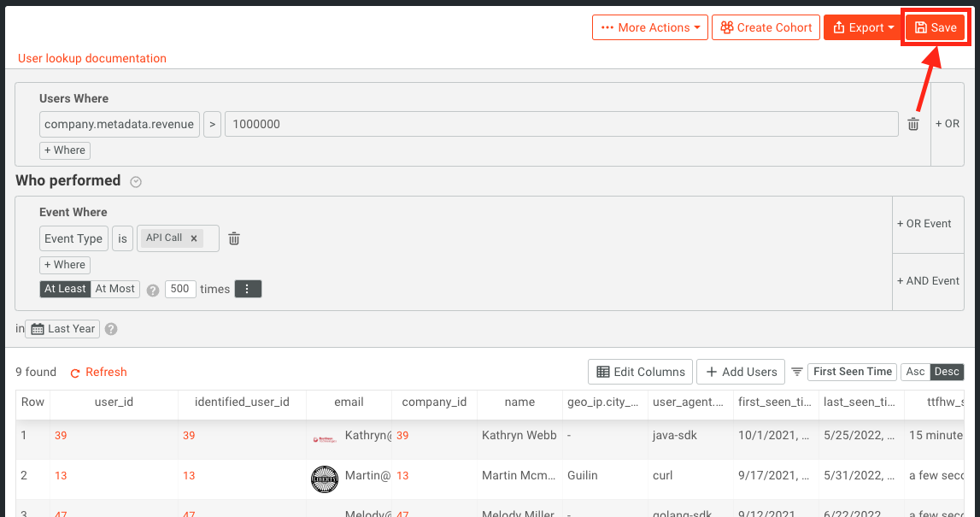The height and width of the screenshot is (517, 980).
Task: Open user_id 39 link in row 1
Action: coord(61,436)
